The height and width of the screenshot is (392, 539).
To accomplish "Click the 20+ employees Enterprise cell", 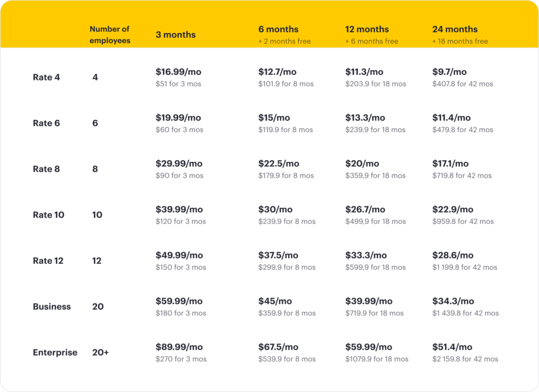I will click(100, 353).
